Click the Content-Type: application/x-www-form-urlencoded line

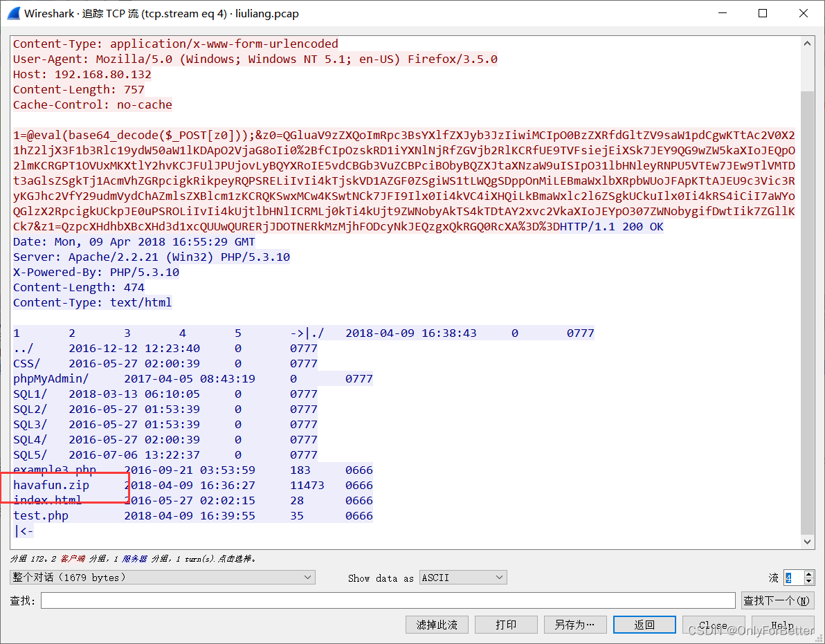click(x=176, y=44)
